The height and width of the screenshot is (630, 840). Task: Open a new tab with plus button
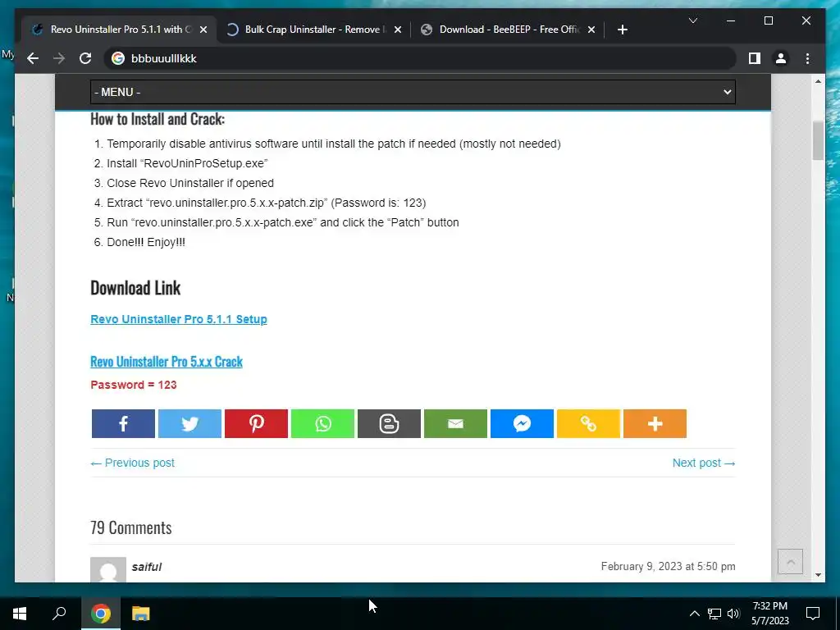click(622, 30)
